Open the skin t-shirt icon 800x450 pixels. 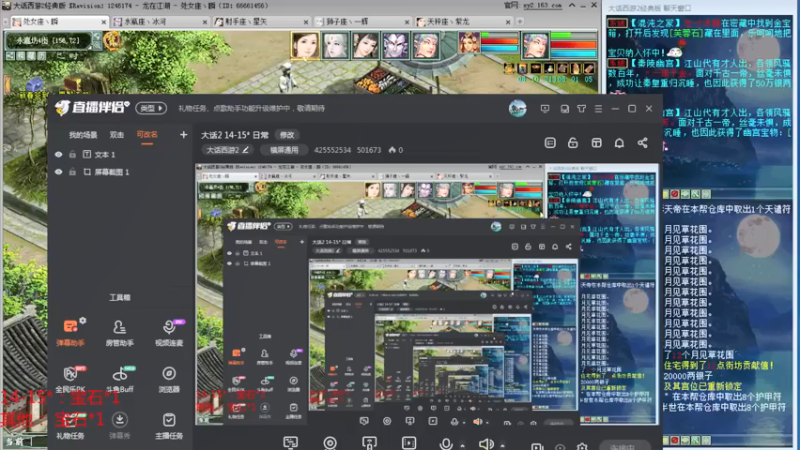(581, 109)
